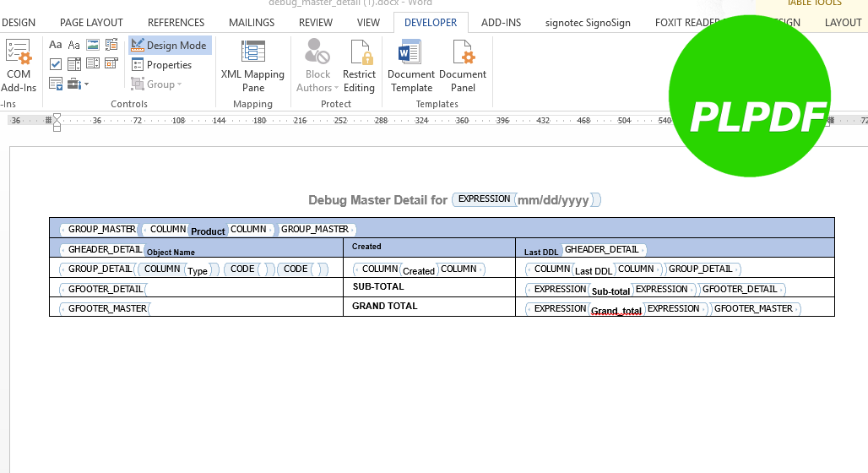Insert Building Block Gallery content control
The image size is (868, 473).
click(111, 45)
